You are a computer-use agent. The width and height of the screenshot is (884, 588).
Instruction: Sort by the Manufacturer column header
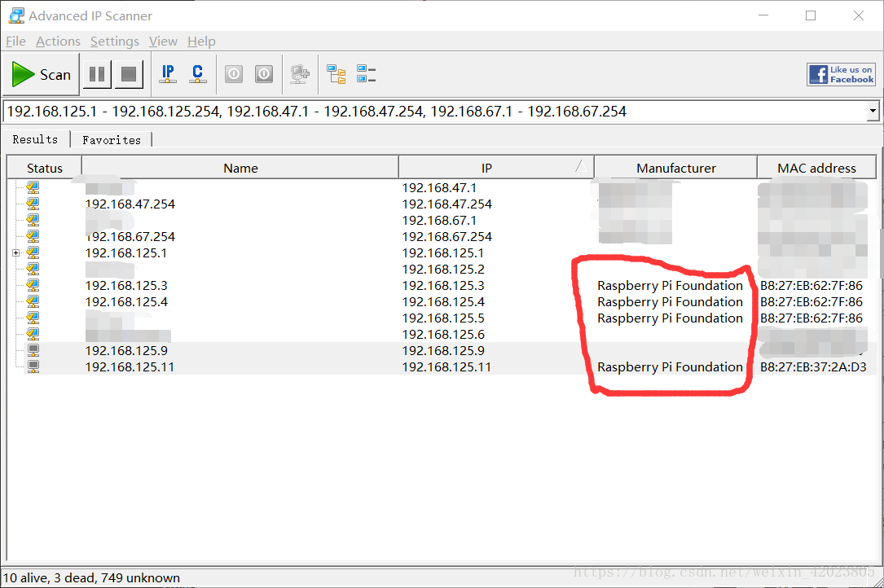pyautogui.click(x=676, y=168)
